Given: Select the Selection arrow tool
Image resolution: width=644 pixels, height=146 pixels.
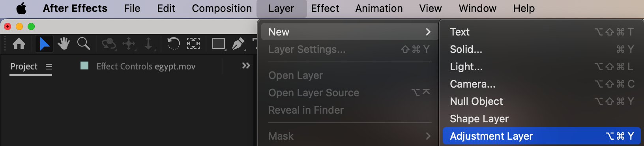Looking at the screenshot, I should click(x=44, y=43).
